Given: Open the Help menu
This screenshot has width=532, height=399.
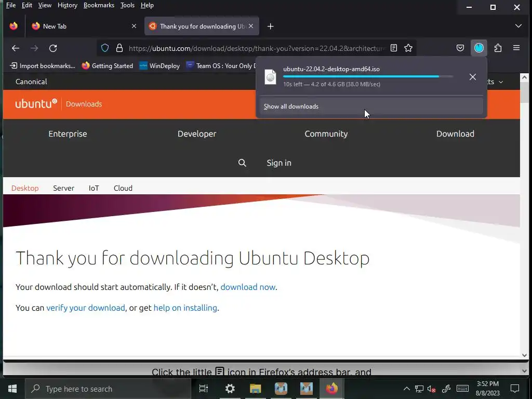Looking at the screenshot, I should (147, 5).
